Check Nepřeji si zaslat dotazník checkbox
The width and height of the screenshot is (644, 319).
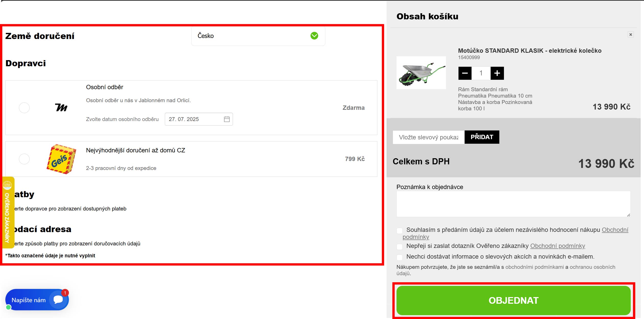[400, 246]
